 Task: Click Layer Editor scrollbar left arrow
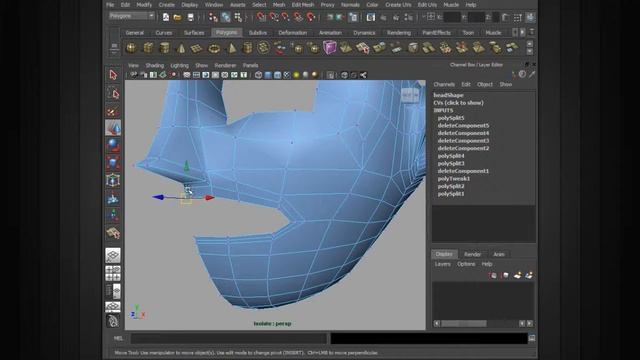pos(437,323)
